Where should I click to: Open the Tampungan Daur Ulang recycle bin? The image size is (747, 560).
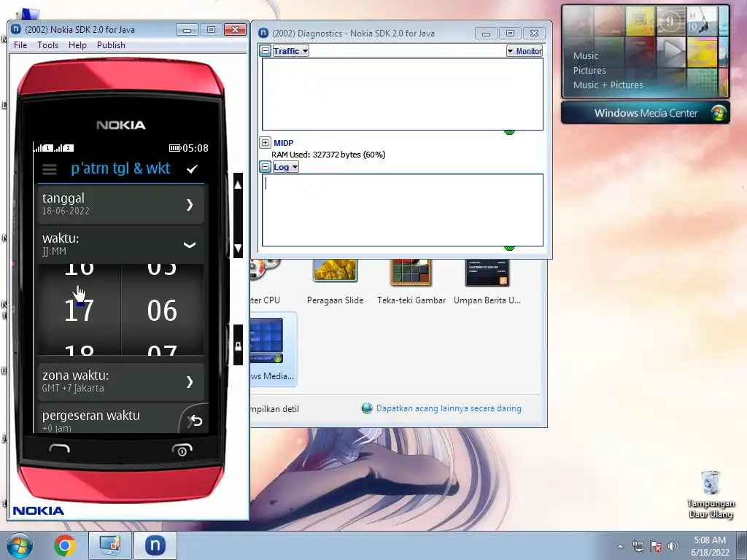pyautogui.click(x=711, y=494)
